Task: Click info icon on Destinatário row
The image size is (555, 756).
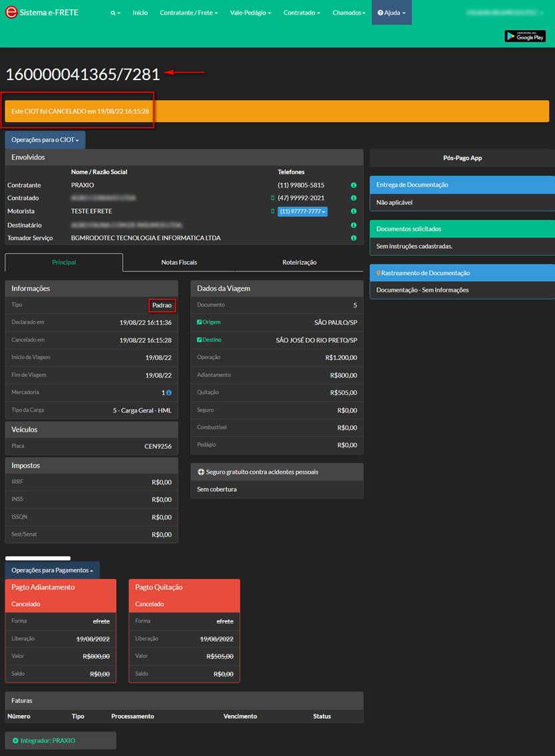Action: (354, 225)
